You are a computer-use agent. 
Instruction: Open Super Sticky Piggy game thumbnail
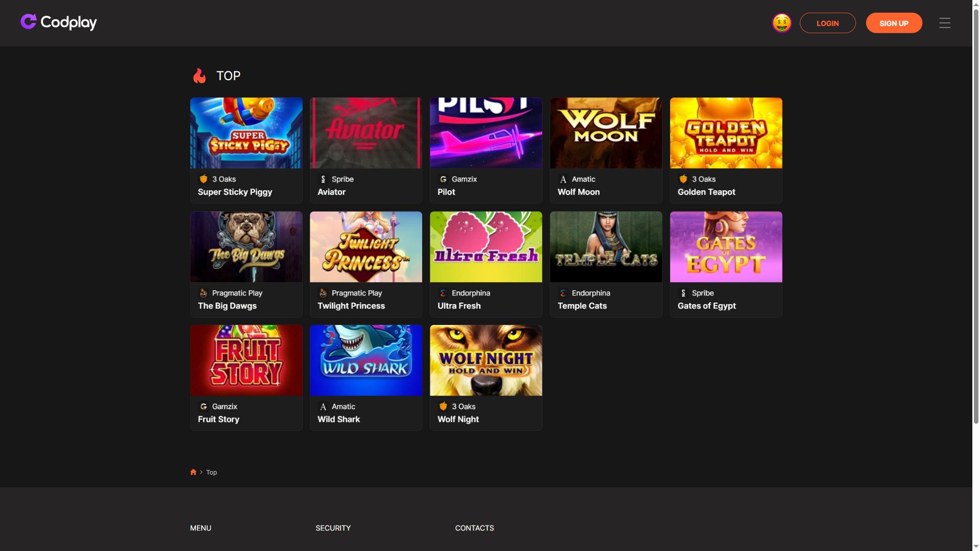point(246,133)
